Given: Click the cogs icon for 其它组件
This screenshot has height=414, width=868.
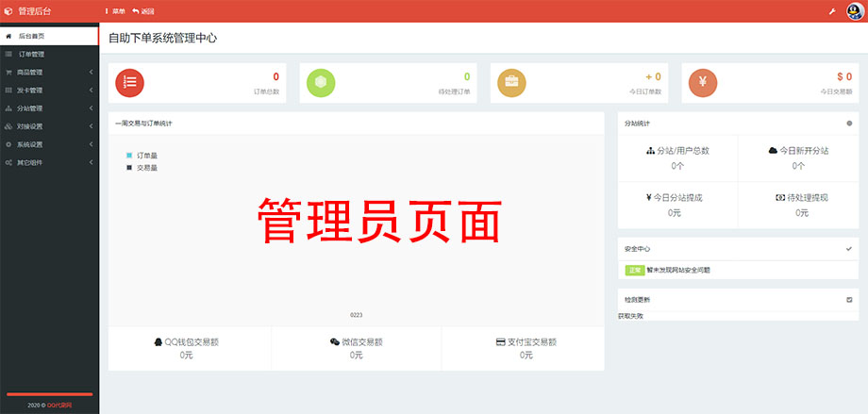Looking at the screenshot, I should click(8, 163).
